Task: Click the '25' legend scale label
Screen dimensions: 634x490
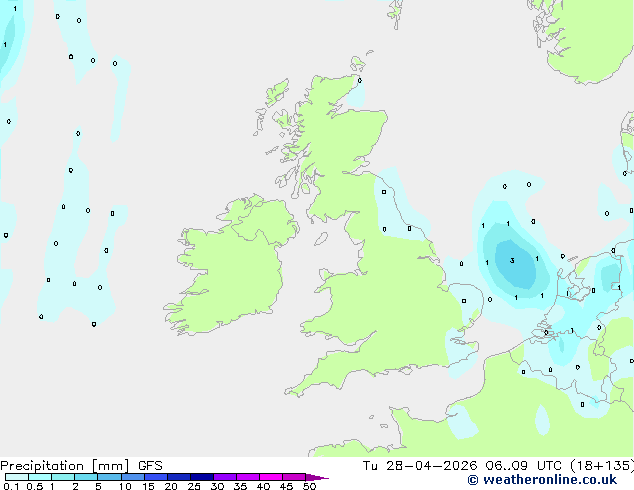Action: pos(194,486)
